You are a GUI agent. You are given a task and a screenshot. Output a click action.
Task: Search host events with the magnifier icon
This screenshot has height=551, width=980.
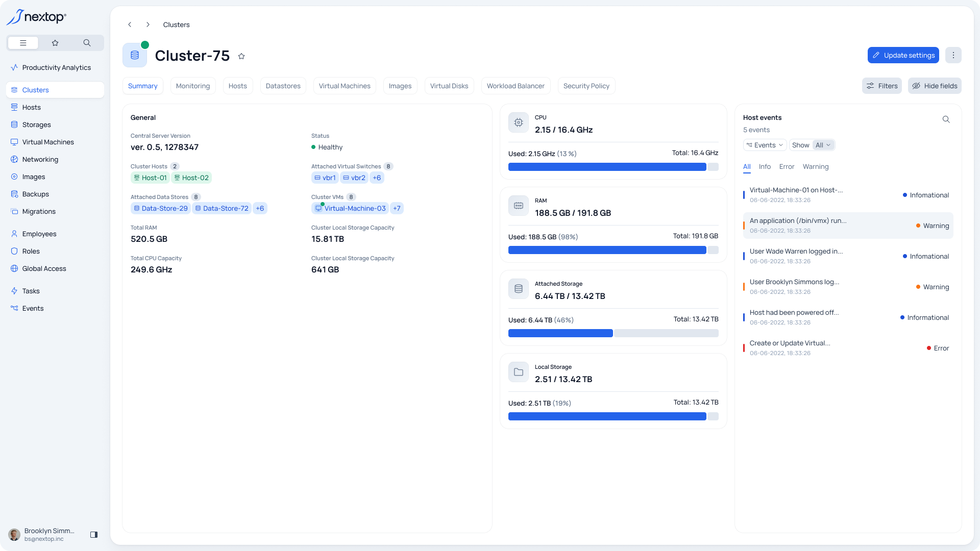(946, 119)
